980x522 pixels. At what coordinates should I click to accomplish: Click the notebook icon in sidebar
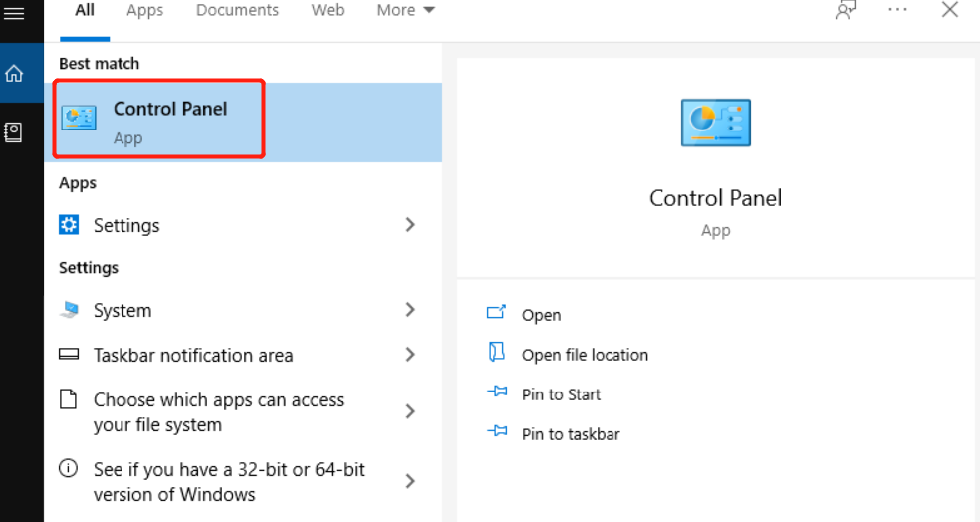click(x=14, y=131)
